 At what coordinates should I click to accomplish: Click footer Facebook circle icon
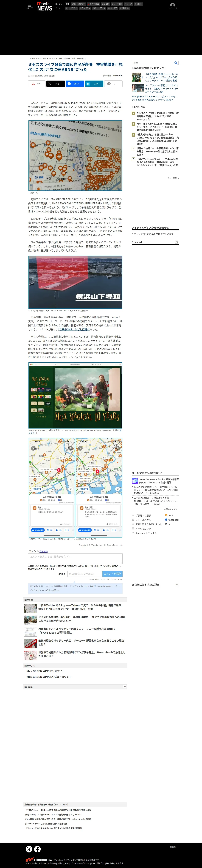pos(37,849)
